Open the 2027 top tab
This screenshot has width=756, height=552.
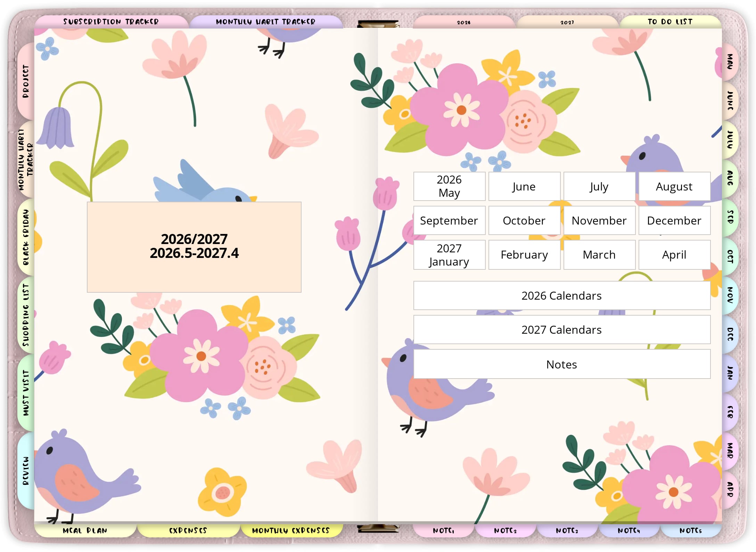(567, 23)
